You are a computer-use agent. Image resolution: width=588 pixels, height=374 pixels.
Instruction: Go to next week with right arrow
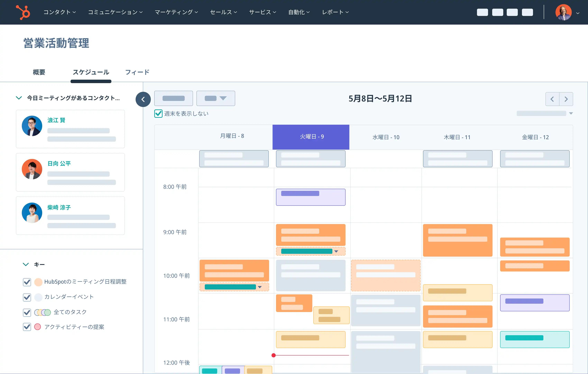566,99
